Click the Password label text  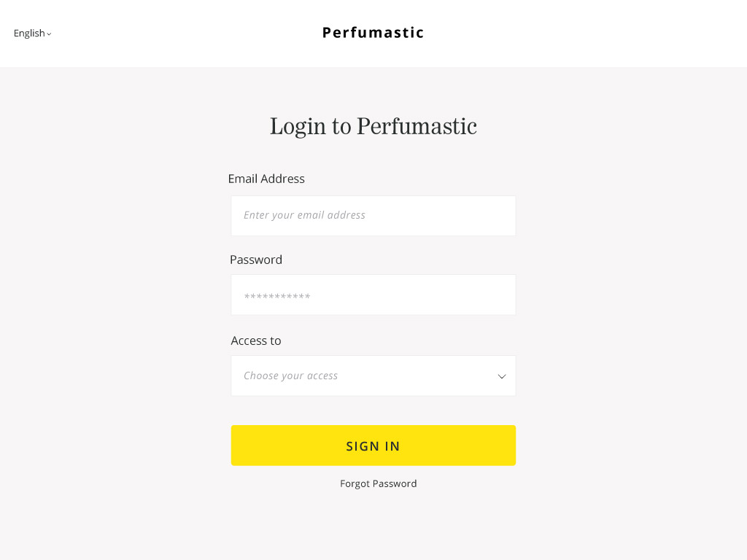[x=256, y=260]
